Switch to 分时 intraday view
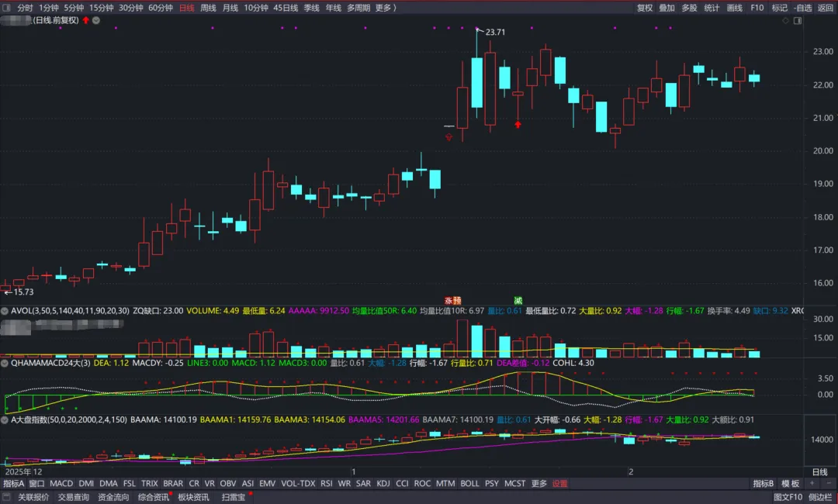Viewport: 838px width, 504px height. coord(25,8)
